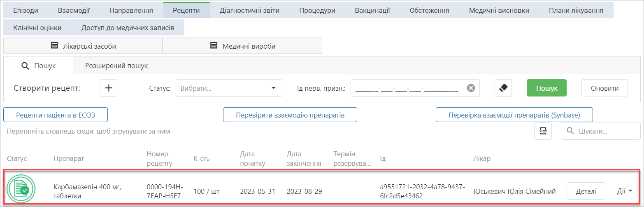This screenshot has height=207, width=644.
Task: Open Доступ до медичних записів tab
Action: (x=128, y=28)
